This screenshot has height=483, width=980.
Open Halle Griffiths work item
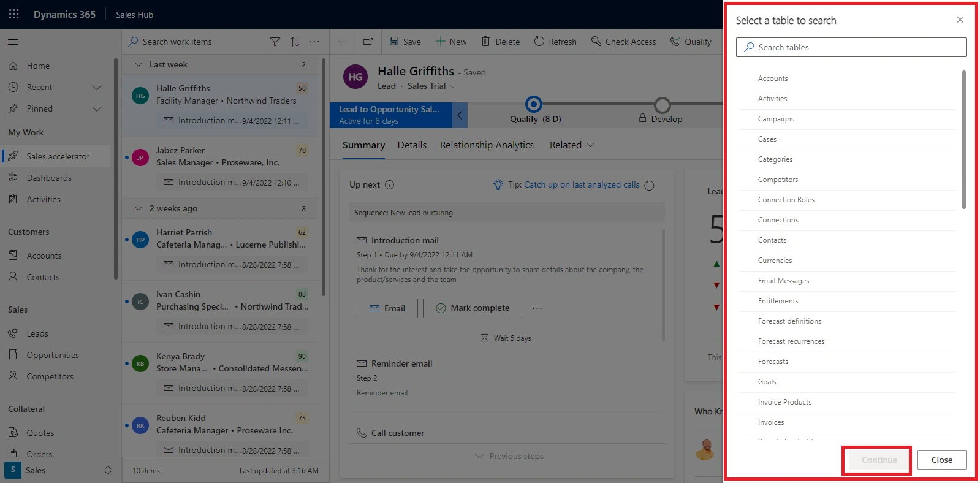click(x=221, y=105)
